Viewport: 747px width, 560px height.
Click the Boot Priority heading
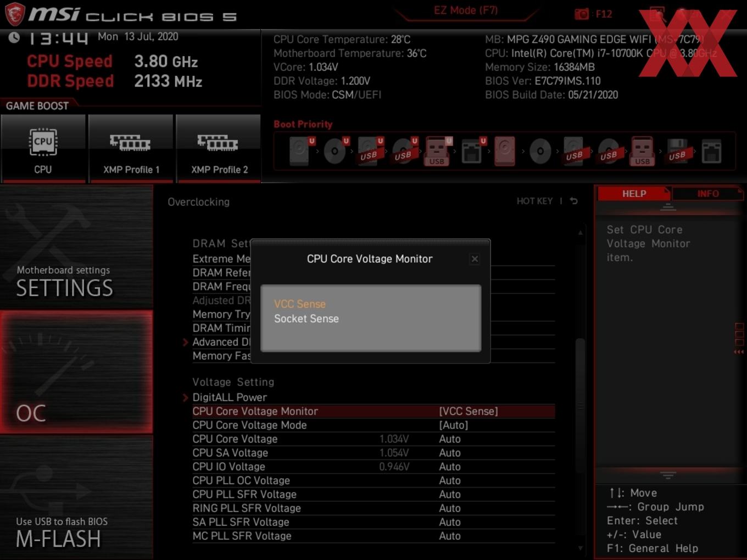pos(303,124)
